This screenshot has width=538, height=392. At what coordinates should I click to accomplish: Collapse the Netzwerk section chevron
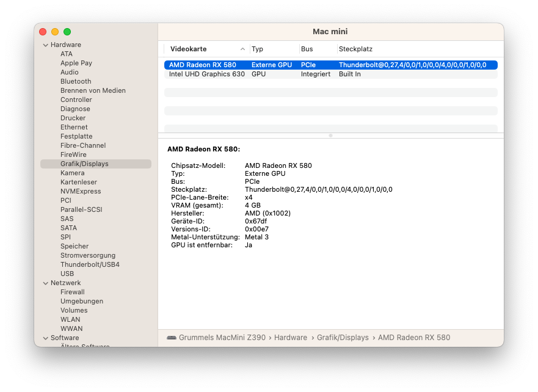tap(45, 283)
